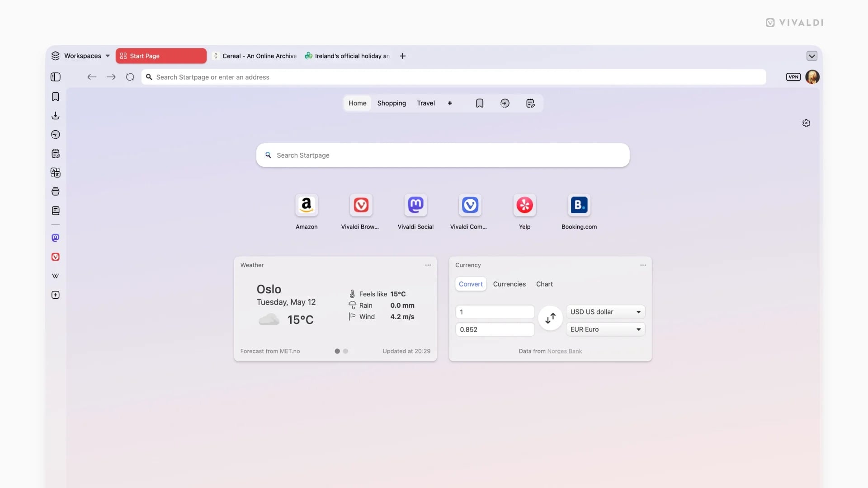
Task: Open the Notes panel in sidebar
Action: (56, 154)
